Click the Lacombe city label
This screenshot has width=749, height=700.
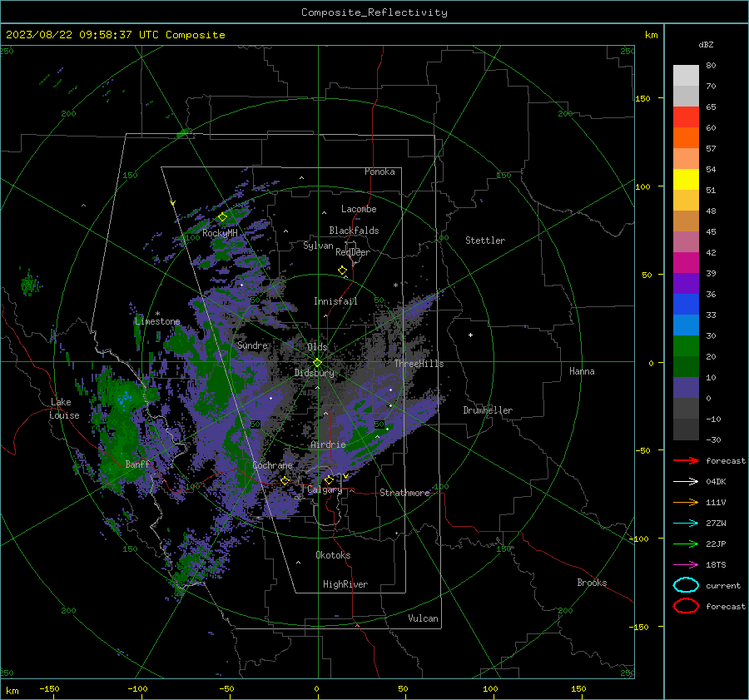(x=359, y=209)
